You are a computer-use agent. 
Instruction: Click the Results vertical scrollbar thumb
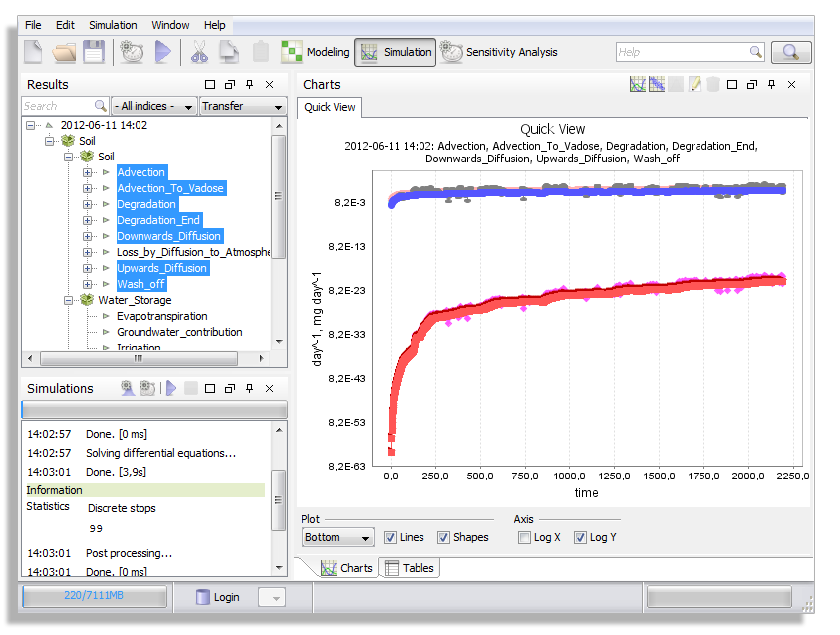click(279, 196)
